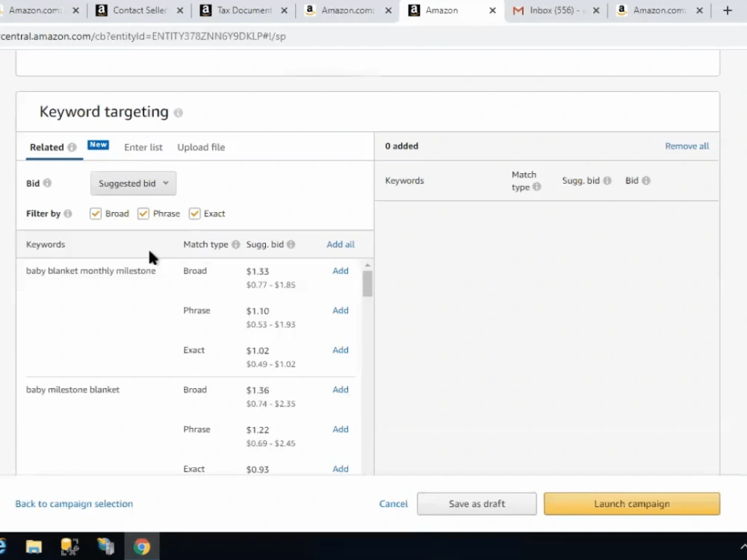Click the taskbar icon left of Chrome
Viewport: 747px width, 560px height.
(105, 547)
